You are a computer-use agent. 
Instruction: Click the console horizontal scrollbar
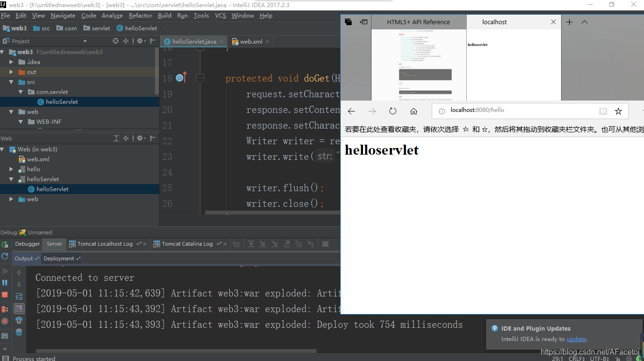tap(176, 351)
